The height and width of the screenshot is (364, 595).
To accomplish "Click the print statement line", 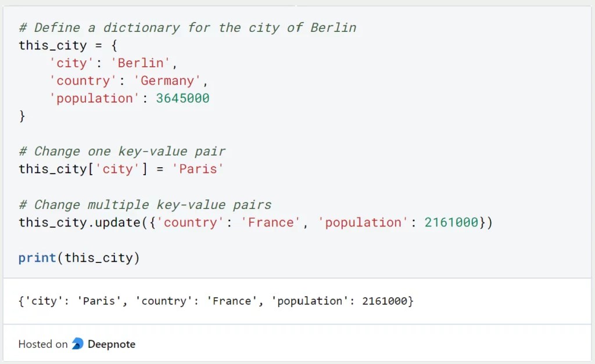I will tap(78, 258).
